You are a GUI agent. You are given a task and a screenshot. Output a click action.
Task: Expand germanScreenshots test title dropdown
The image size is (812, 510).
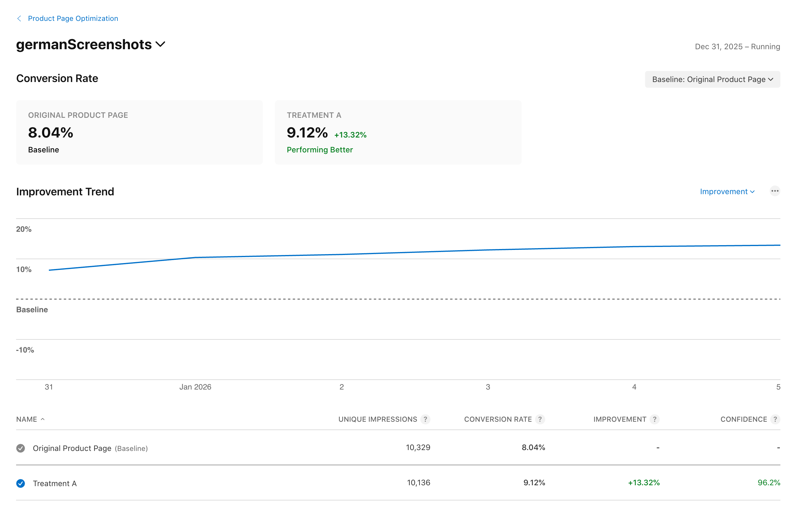[x=160, y=44]
